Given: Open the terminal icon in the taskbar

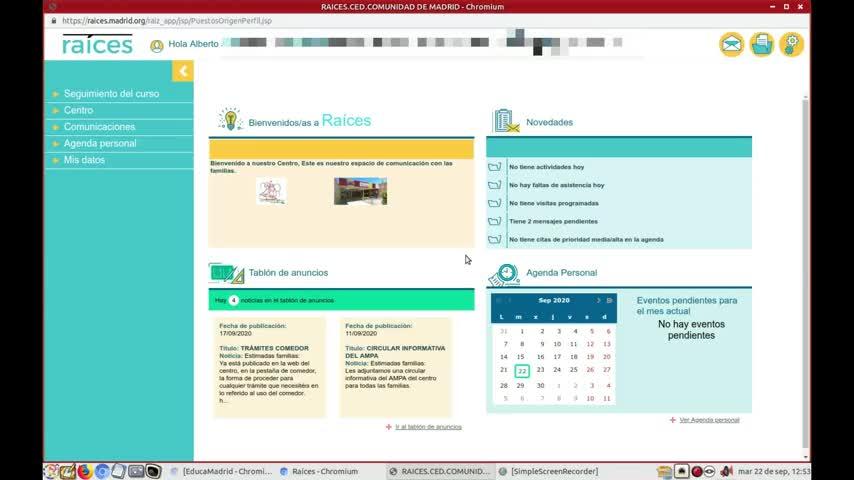Looking at the screenshot, I should (153, 471).
